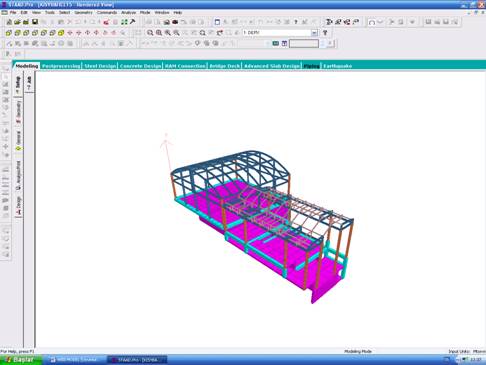Click the Windows Start button

21,360
